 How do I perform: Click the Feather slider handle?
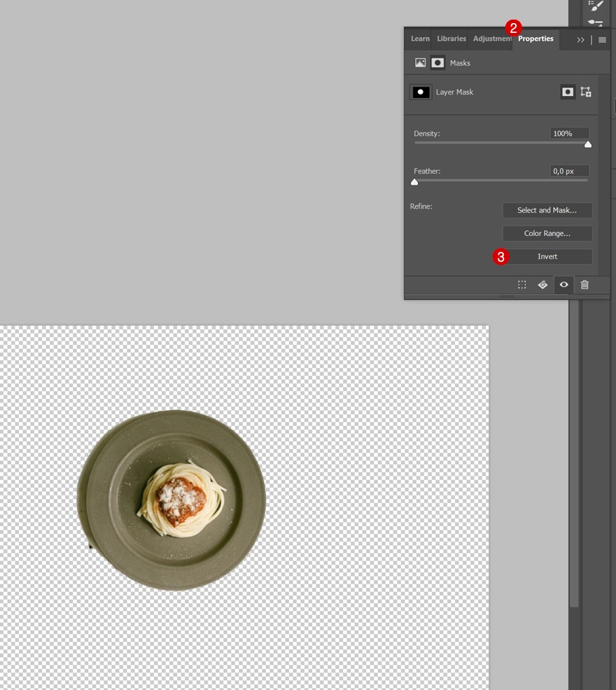point(414,182)
